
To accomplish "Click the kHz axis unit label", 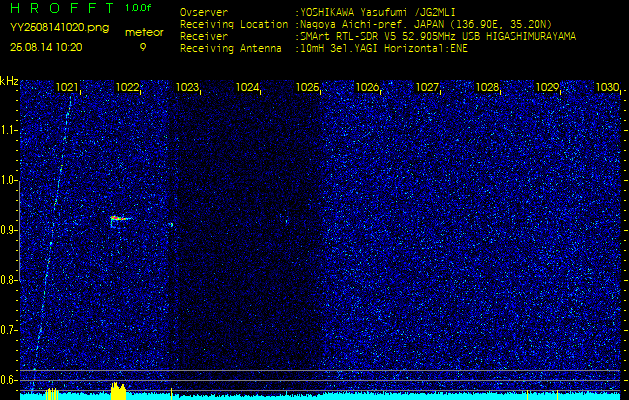I will coord(9,81).
